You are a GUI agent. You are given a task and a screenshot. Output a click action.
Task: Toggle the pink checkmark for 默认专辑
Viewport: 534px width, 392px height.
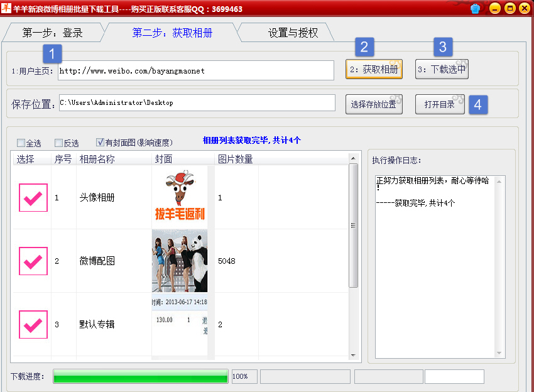(33, 325)
